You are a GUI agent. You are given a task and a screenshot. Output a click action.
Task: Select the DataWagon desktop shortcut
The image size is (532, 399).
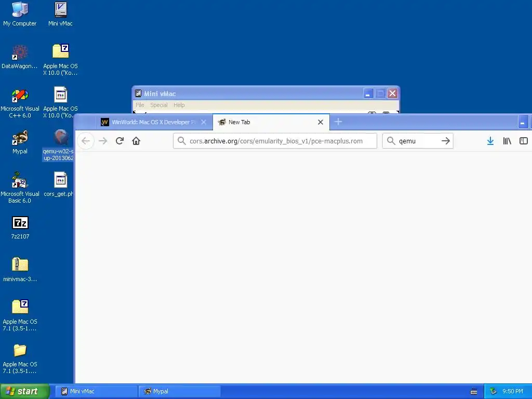[x=20, y=57]
